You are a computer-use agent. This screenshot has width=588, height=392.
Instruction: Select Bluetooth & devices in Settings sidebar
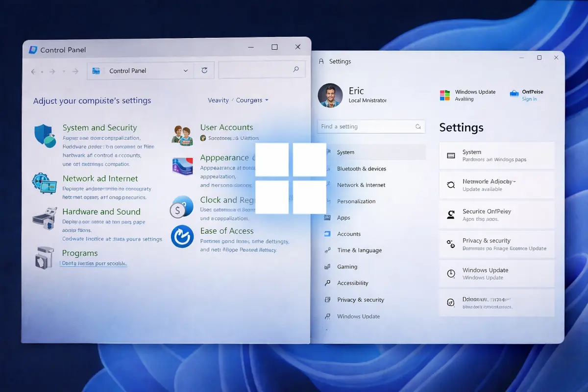tap(361, 169)
